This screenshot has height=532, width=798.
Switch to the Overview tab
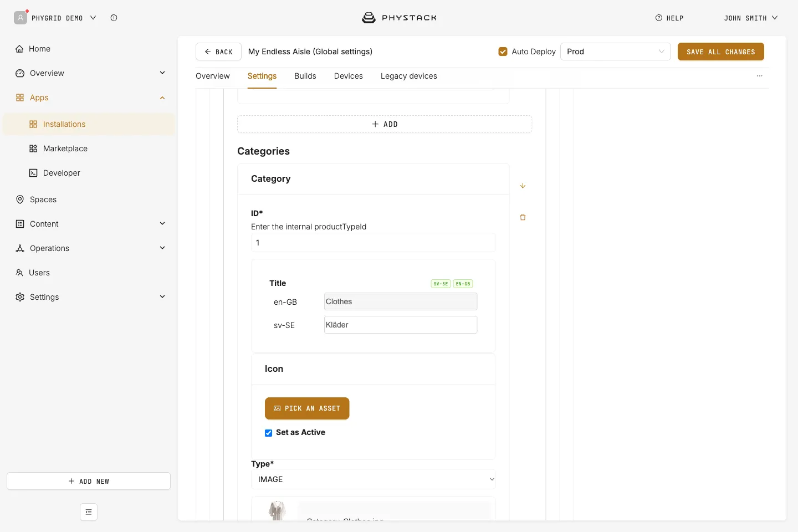(x=213, y=76)
